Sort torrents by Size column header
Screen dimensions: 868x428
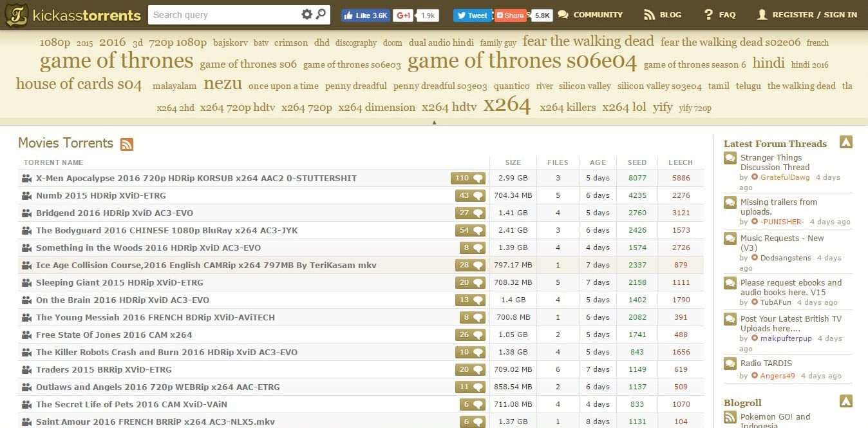(x=513, y=162)
